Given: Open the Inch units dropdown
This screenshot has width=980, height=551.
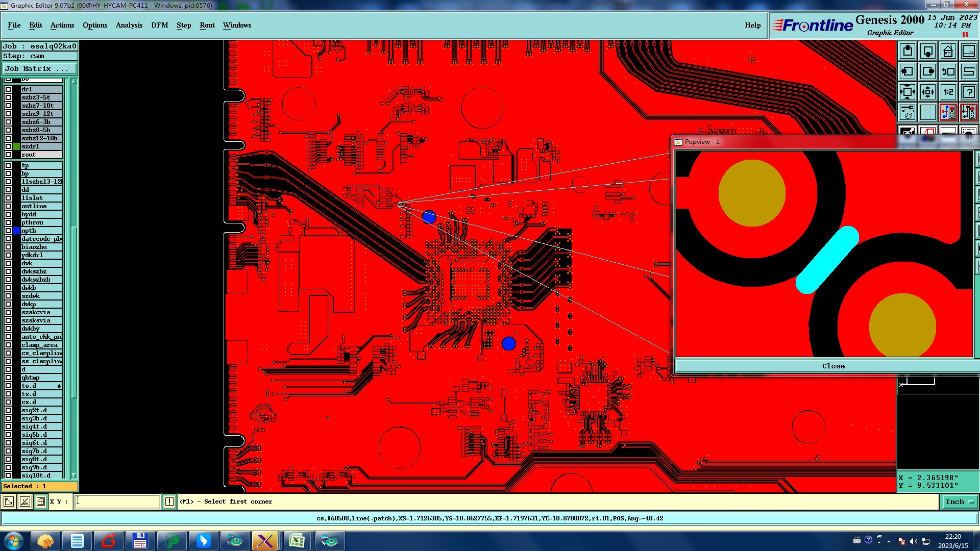Looking at the screenshot, I should [x=959, y=502].
